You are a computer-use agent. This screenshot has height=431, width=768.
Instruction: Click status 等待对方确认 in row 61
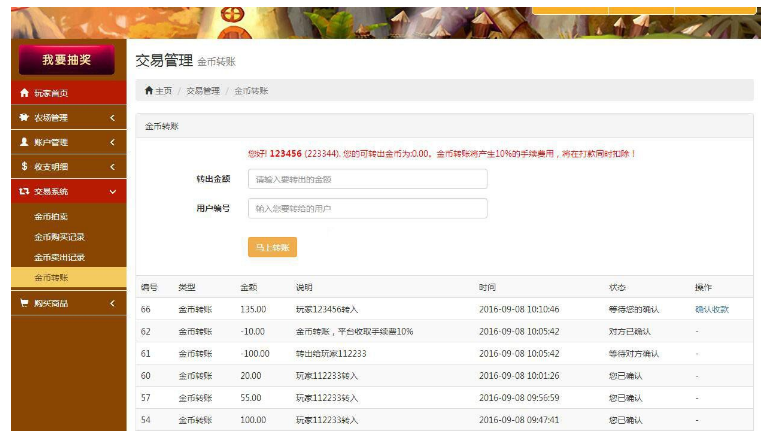pyautogui.click(x=634, y=354)
